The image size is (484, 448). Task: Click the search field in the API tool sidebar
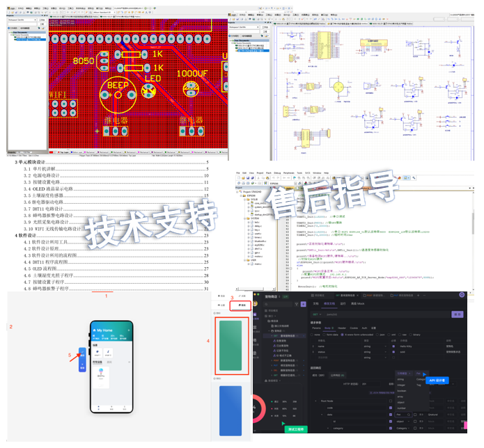278,304
